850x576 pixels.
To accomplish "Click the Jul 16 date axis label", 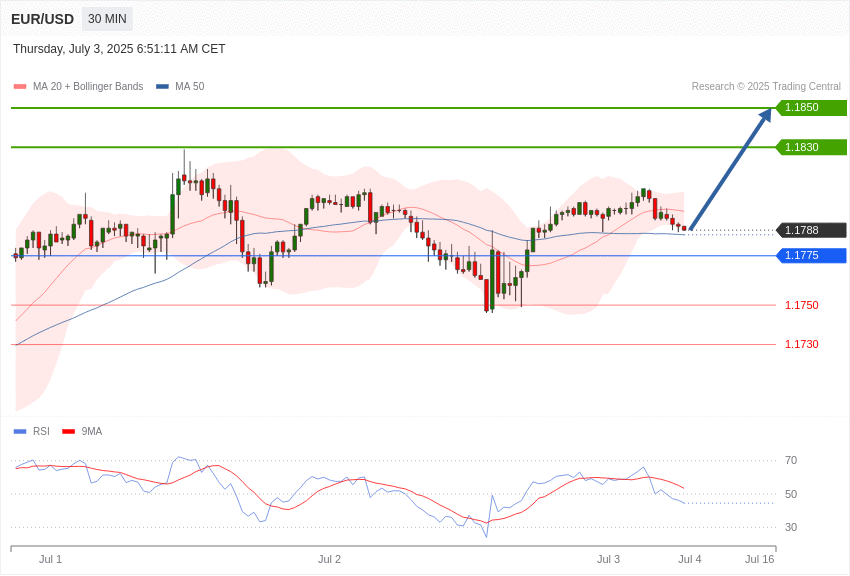I will (x=759, y=559).
